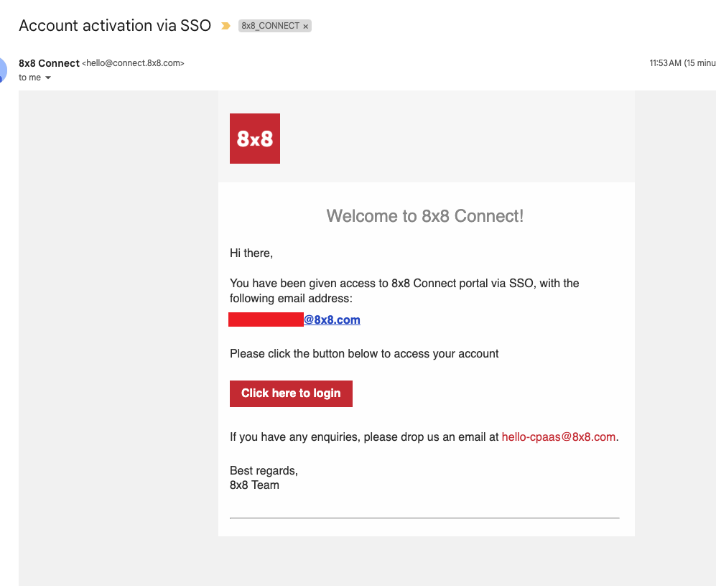Image resolution: width=716 pixels, height=588 pixels.
Task: Open the 8x8_CONNECT label
Action: click(270, 26)
